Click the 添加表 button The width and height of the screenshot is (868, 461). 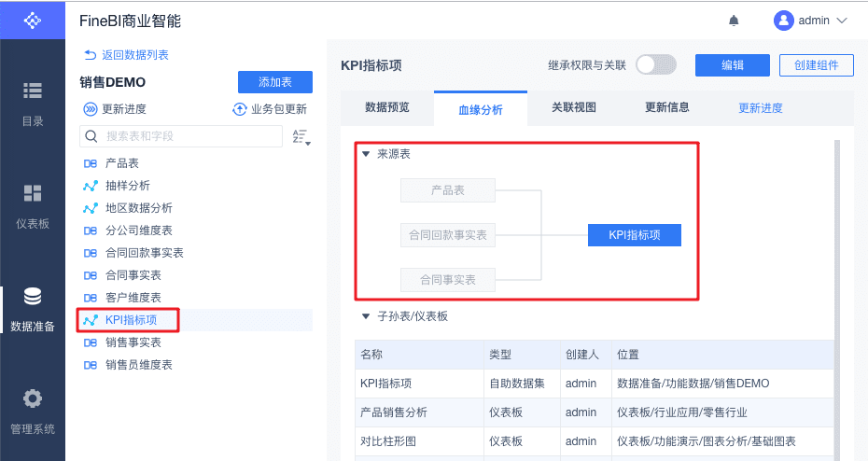pos(274,82)
